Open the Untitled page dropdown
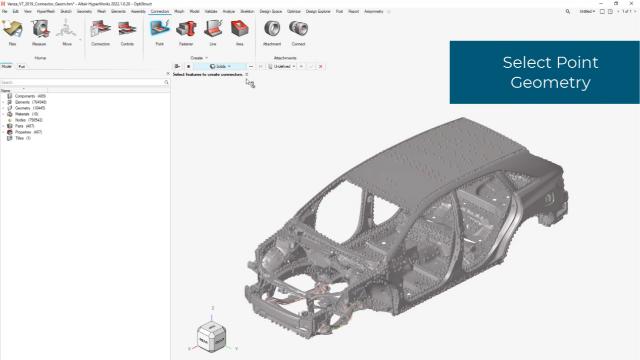 (x=587, y=11)
